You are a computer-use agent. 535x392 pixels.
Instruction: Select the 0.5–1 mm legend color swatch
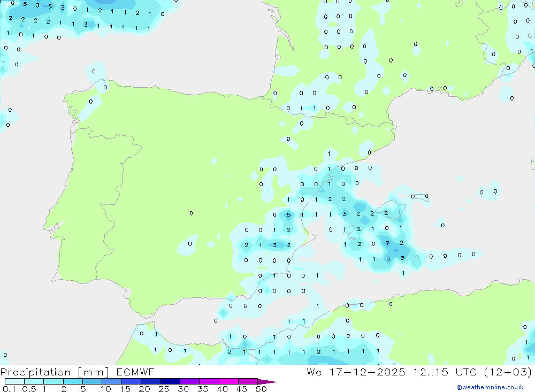34,381
